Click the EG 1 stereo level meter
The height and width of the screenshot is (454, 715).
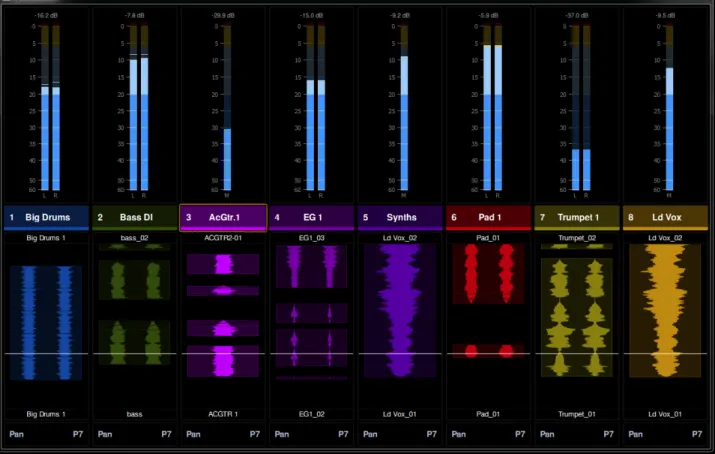pyautogui.click(x=316, y=108)
